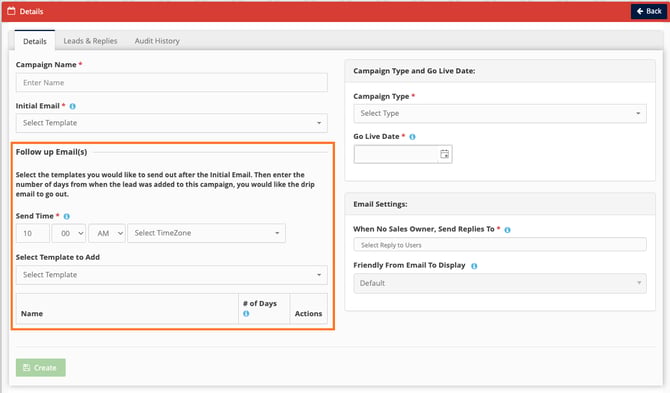Click the Back button
This screenshot has width=670, height=393.
(648, 11)
